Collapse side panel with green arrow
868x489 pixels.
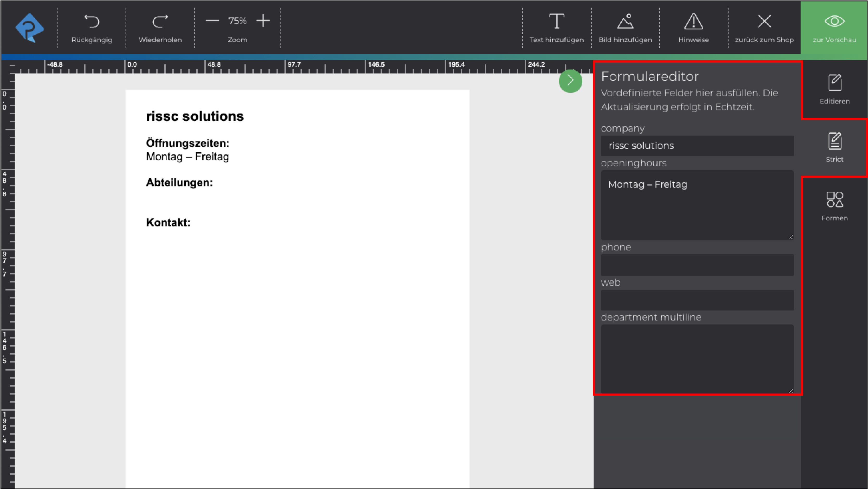coord(570,81)
